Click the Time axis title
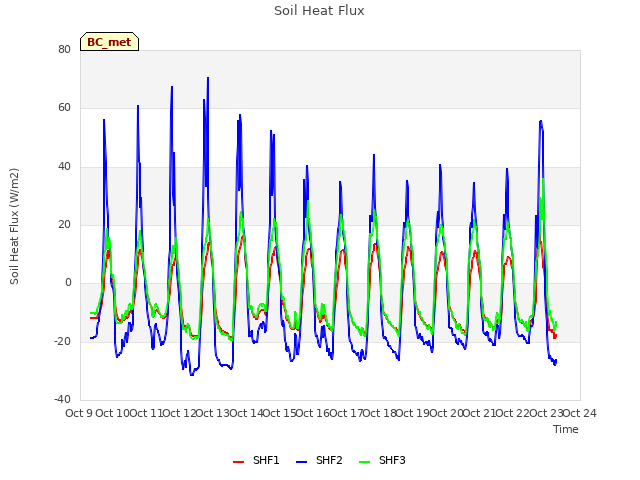640x480 pixels. tap(566, 429)
